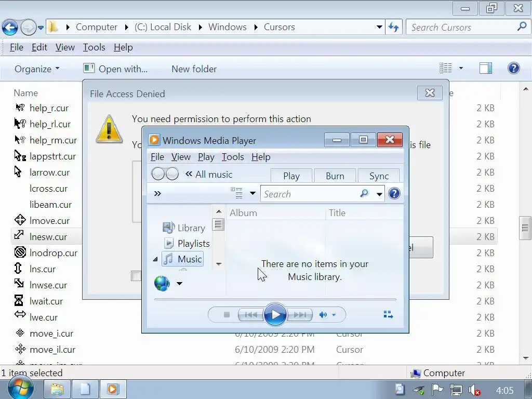Image resolution: width=532 pixels, height=399 pixels.
Task: Open Media Player search options dropdown
Action: (379, 194)
